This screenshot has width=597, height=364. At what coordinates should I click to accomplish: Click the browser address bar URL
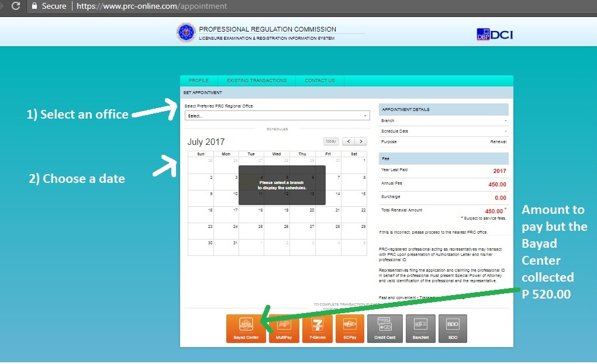[151, 6]
